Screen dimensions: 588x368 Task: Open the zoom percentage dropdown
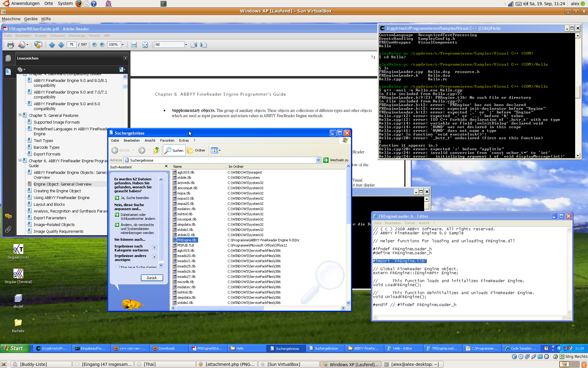pyautogui.click(x=123, y=45)
